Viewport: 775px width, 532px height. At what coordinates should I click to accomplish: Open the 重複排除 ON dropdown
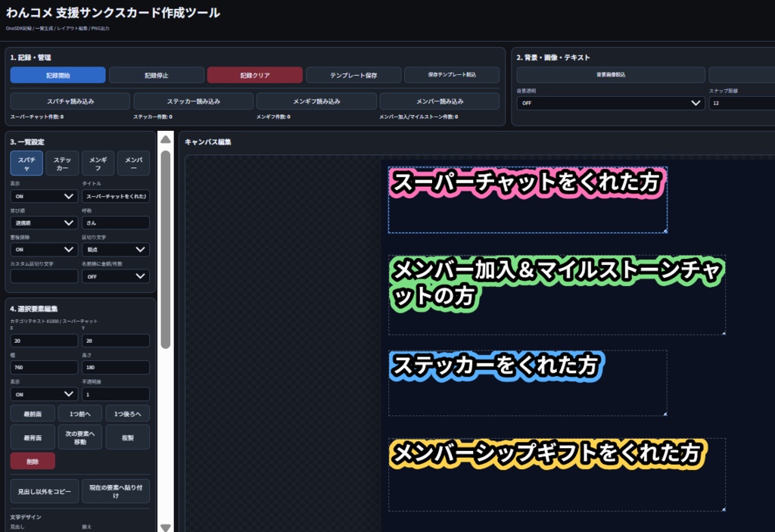[44, 250]
